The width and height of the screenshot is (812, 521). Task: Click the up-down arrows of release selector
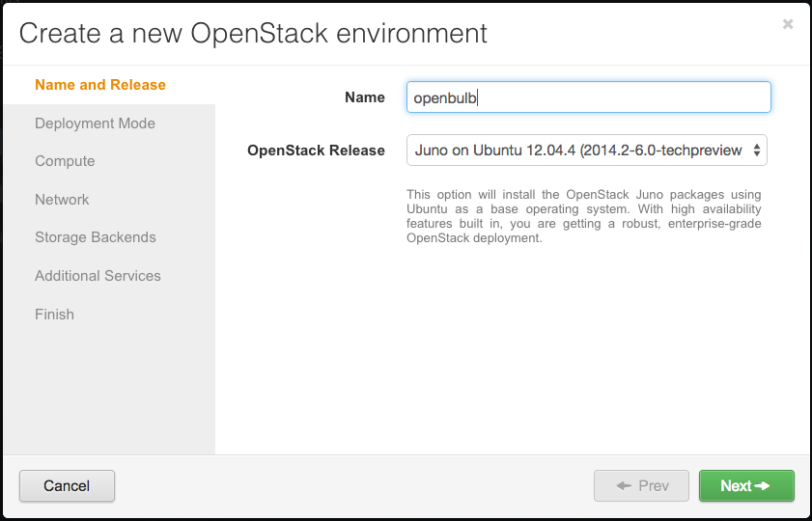click(x=757, y=151)
